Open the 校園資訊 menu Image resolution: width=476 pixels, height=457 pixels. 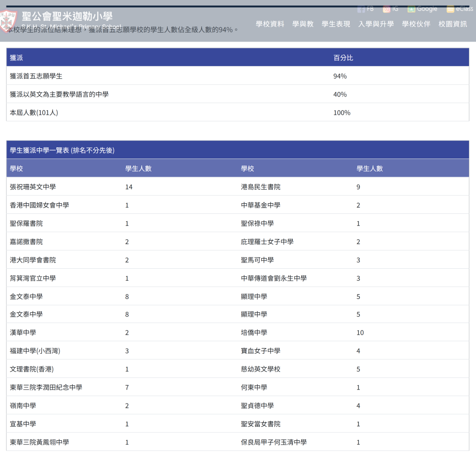pyautogui.click(x=453, y=24)
